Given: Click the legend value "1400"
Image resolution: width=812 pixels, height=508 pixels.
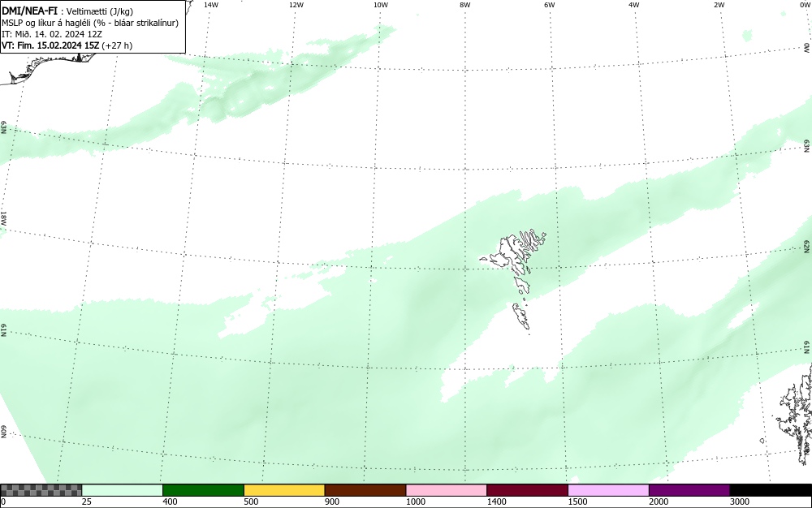Looking at the screenshot, I should (x=497, y=502).
